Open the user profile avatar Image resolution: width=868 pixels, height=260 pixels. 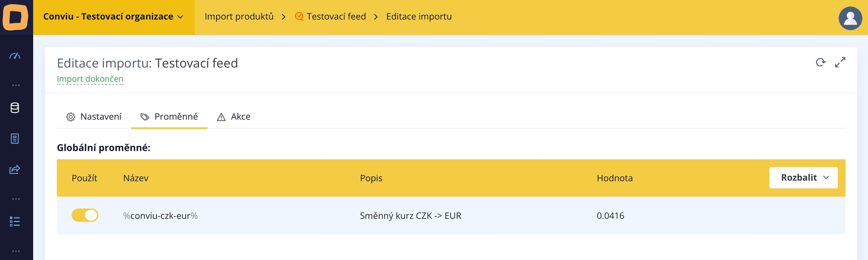(850, 18)
